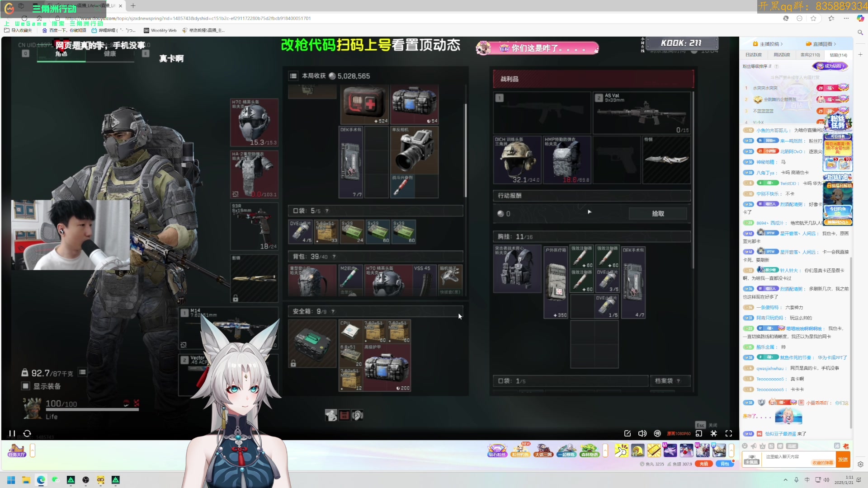
Task: Open the 主播投稿 link
Action: point(768,44)
